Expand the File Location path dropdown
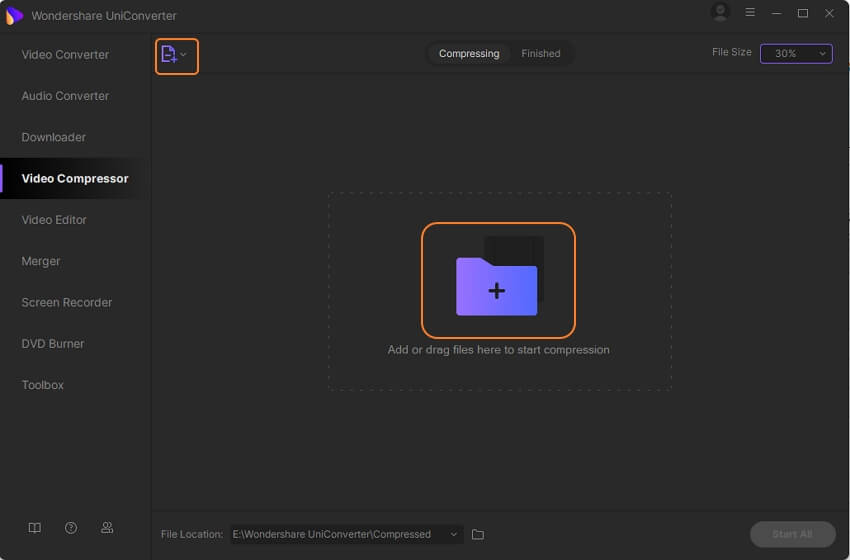This screenshot has height=560, width=850. 455,535
